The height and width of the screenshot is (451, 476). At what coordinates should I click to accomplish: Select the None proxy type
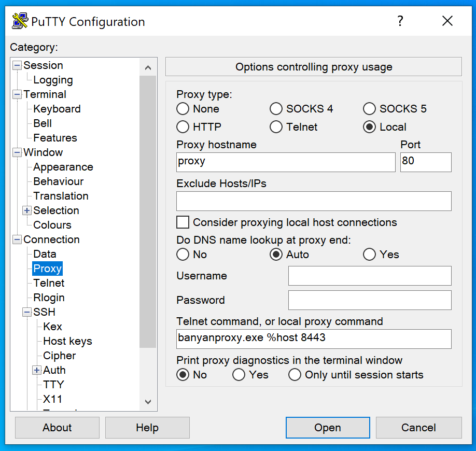[x=198, y=109]
